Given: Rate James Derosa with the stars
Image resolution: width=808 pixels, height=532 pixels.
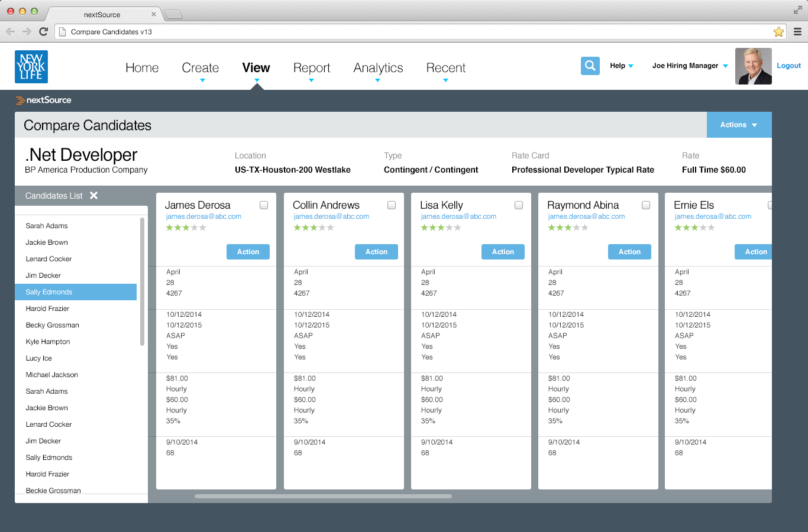Looking at the screenshot, I should [186, 228].
